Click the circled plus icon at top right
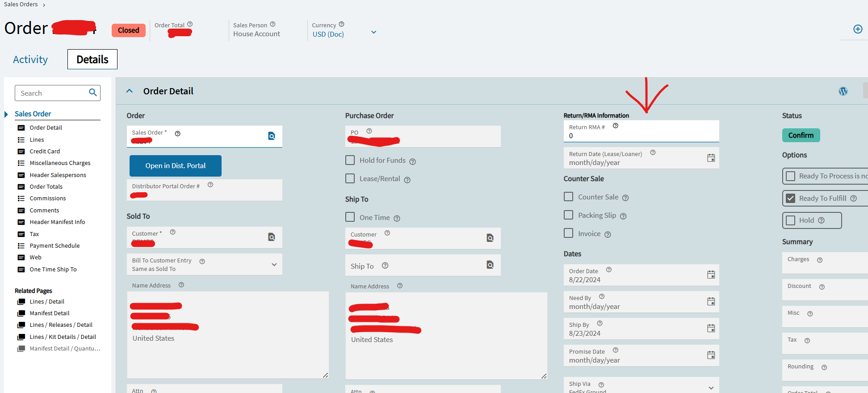The width and height of the screenshot is (868, 393). point(858,29)
